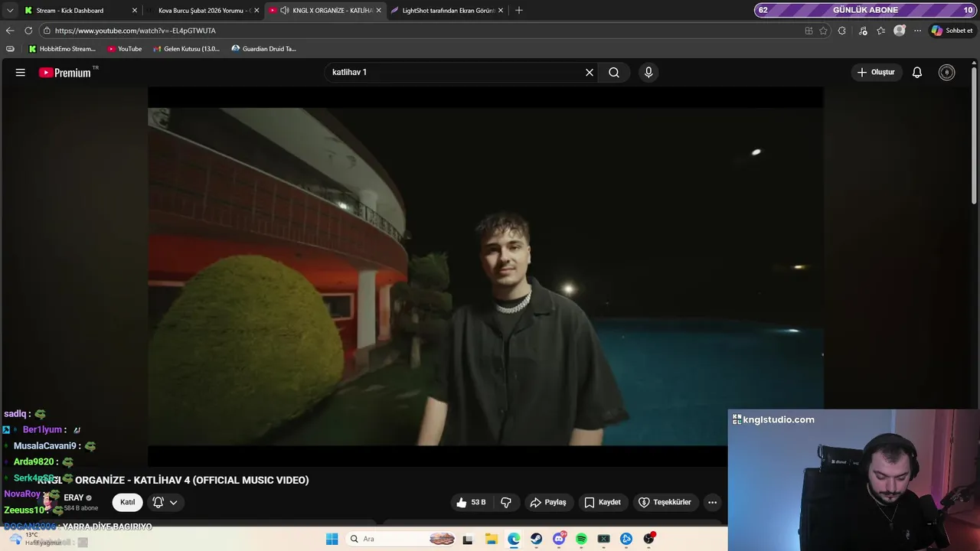Open ERAY channel name link

[74, 497]
